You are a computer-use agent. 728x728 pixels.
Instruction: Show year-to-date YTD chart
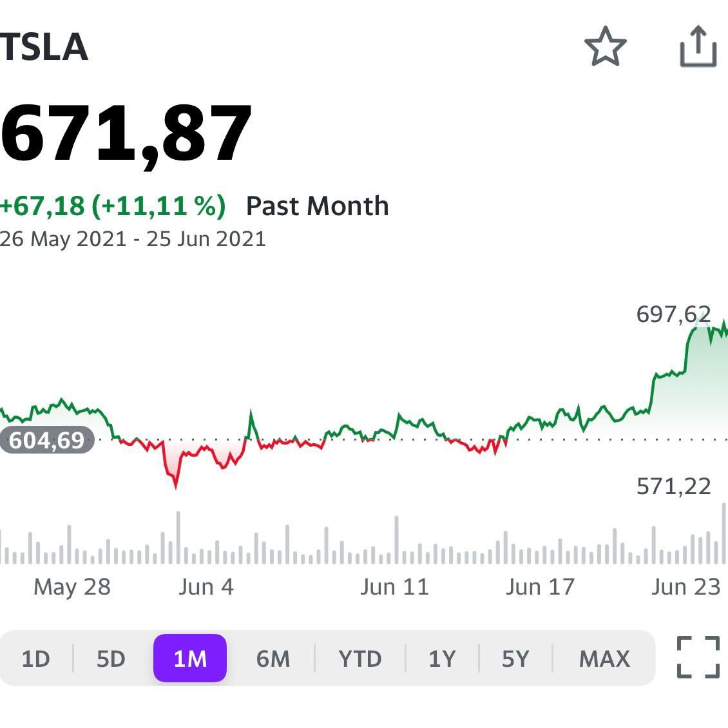[x=360, y=659]
